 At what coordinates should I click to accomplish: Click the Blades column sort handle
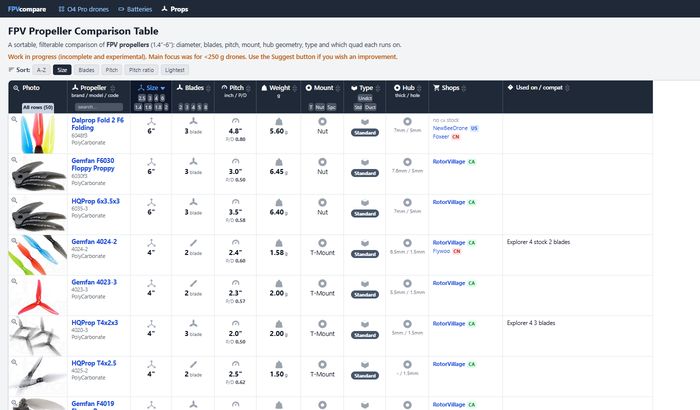pos(208,88)
